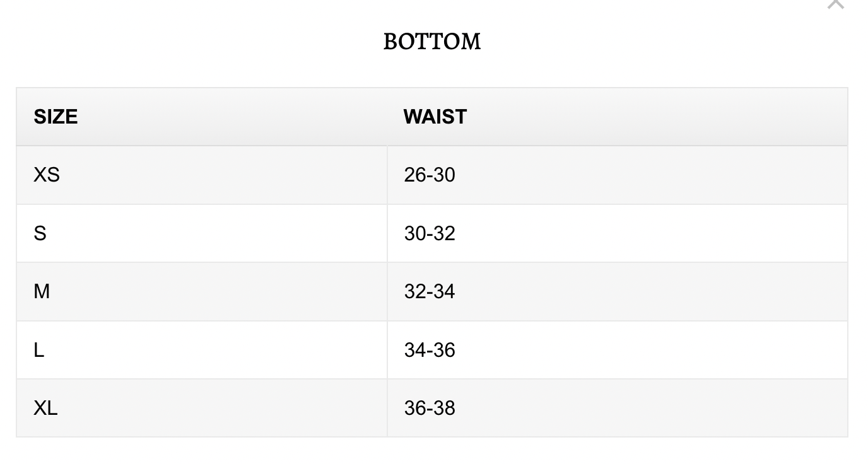Select the L size cell
Image resolution: width=868 pixels, height=464 pixels.
(39, 350)
